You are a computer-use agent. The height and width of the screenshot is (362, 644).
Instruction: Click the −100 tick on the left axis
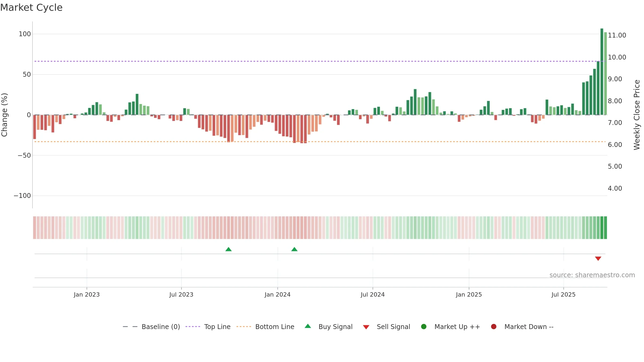pos(22,196)
